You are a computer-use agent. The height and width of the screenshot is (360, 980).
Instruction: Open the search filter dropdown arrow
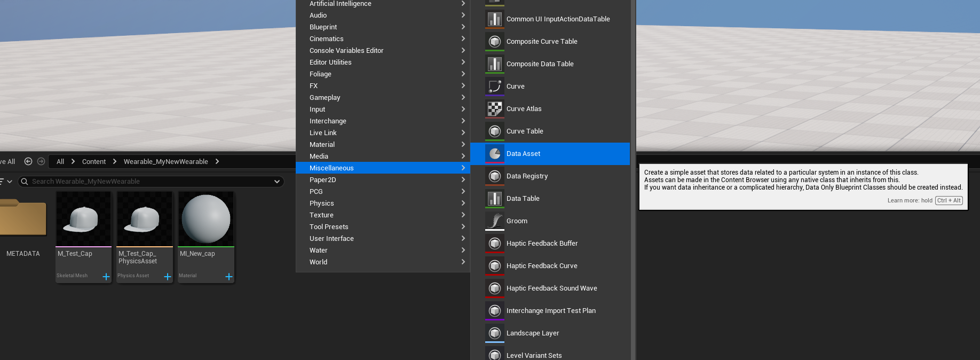pyautogui.click(x=277, y=182)
